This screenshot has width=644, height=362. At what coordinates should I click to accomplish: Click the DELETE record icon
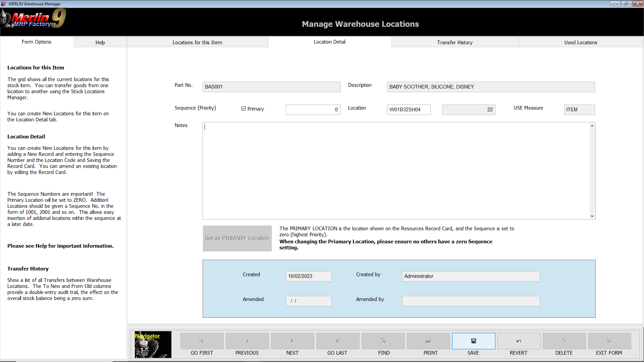click(x=564, y=341)
